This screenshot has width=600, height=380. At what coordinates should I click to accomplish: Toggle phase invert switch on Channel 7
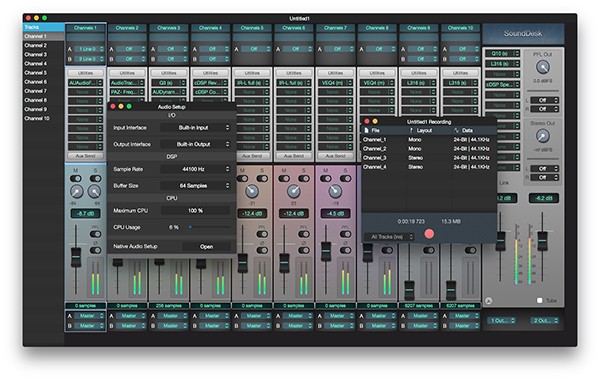[346, 250]
